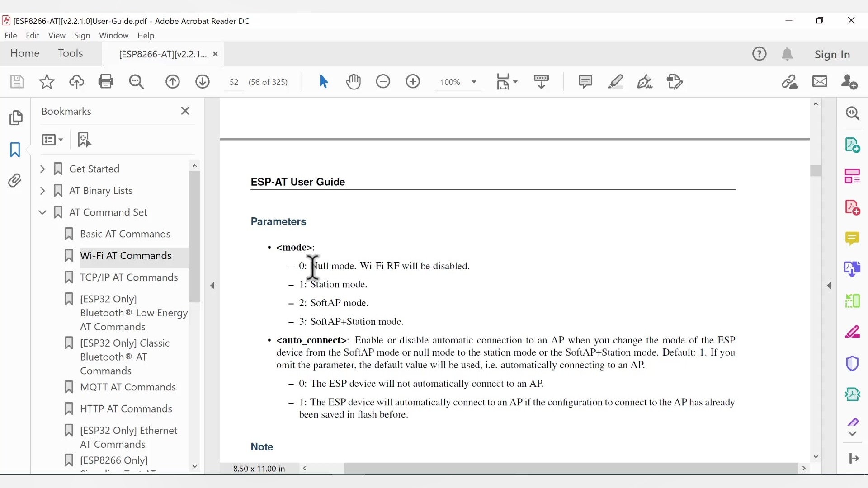Image resolution: width=868 pixels, height=488 pixels.
Task: Switch to the Tools tab
Action: coord(70,53)
